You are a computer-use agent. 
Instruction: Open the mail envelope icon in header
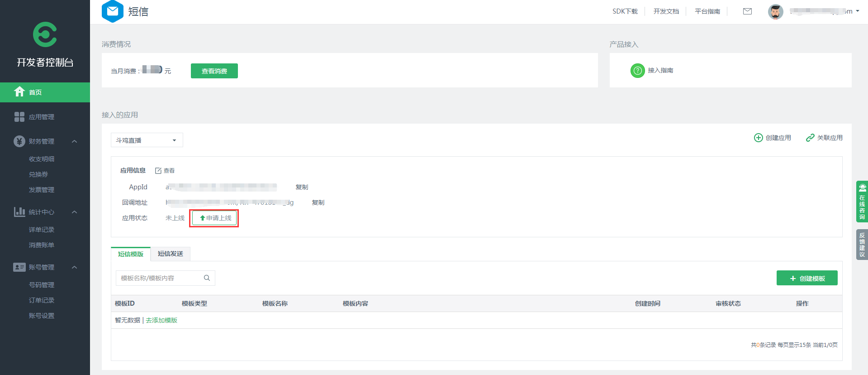point(747,11)
